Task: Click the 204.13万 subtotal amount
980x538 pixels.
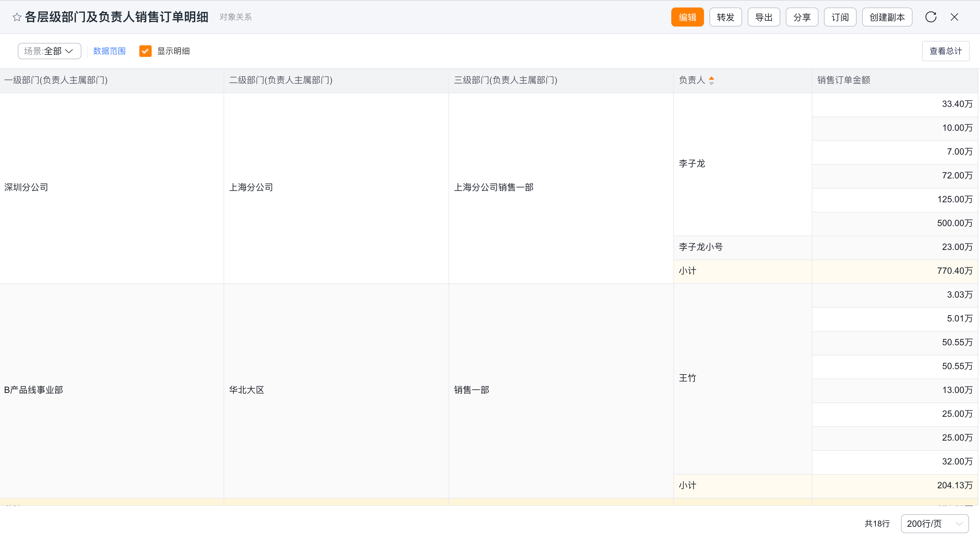Action: point(895,486)
